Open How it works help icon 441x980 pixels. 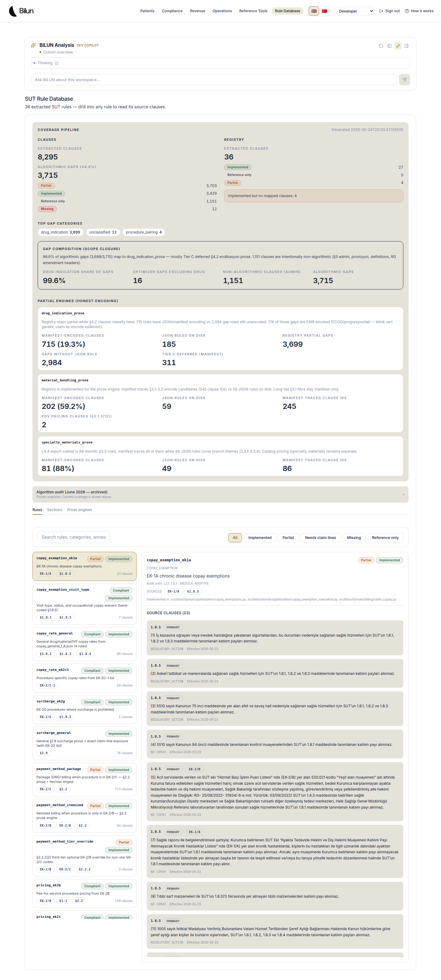(407, 11)
